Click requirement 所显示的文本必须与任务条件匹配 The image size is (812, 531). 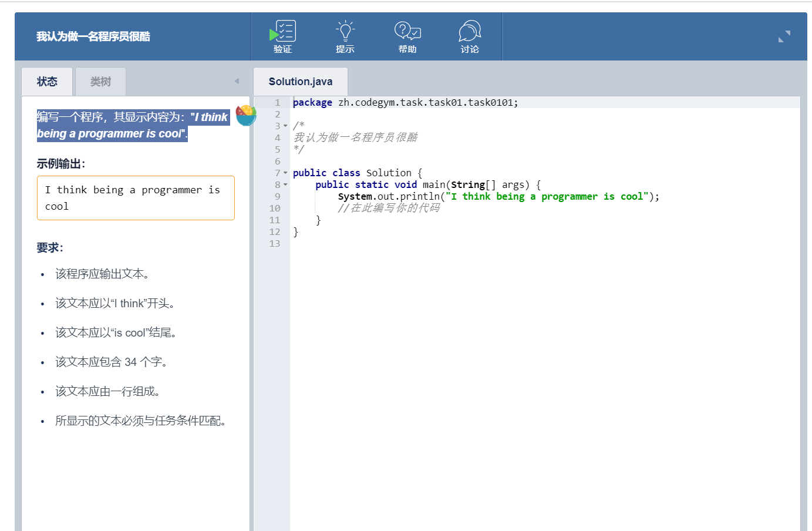tap(141, 421)
